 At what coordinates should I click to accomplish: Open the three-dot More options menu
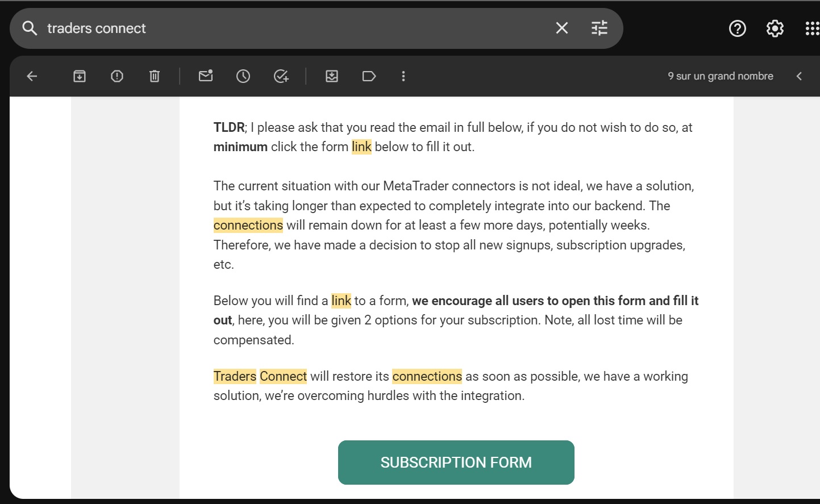pos(403,76)
